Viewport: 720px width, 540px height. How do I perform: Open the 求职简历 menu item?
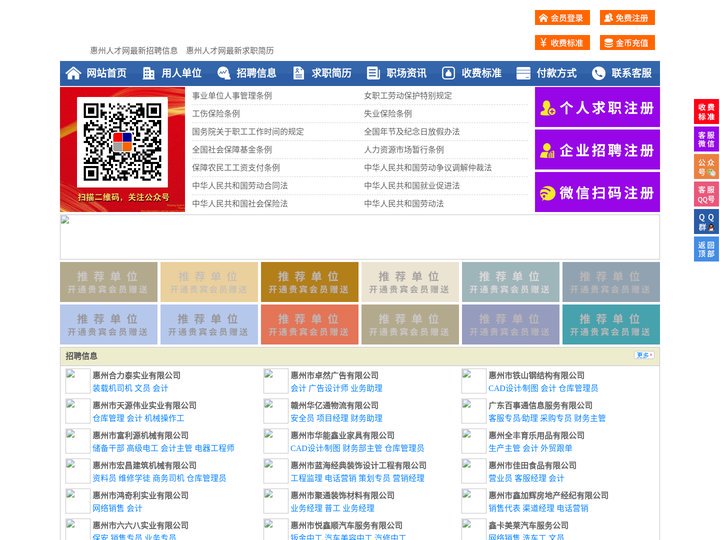click(332, 73)
